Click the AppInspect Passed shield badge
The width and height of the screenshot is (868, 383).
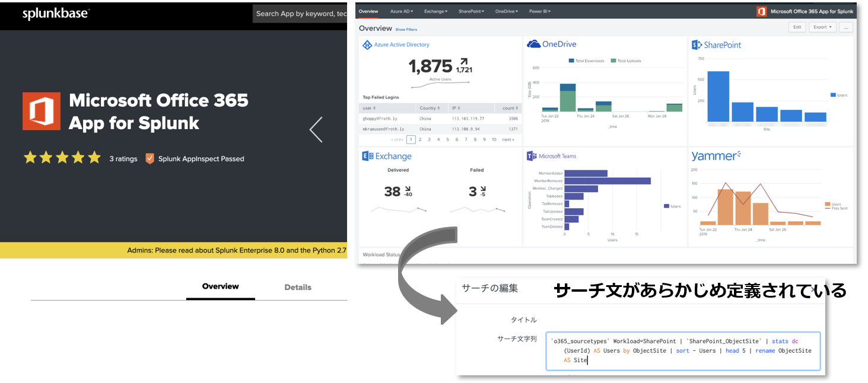(150, 158)
